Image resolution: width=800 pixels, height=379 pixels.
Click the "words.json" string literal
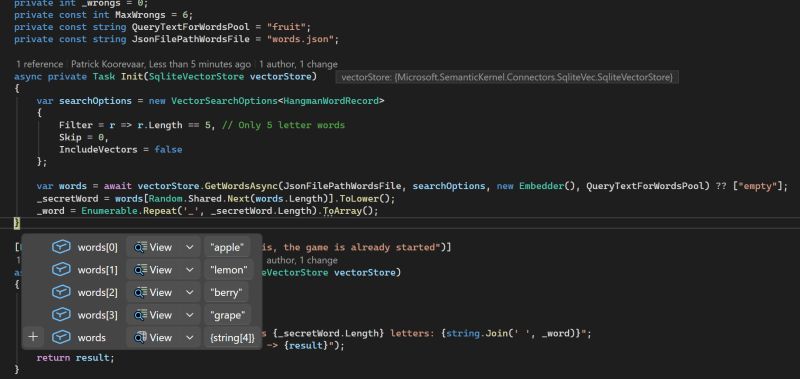click(x=301, y=39)
